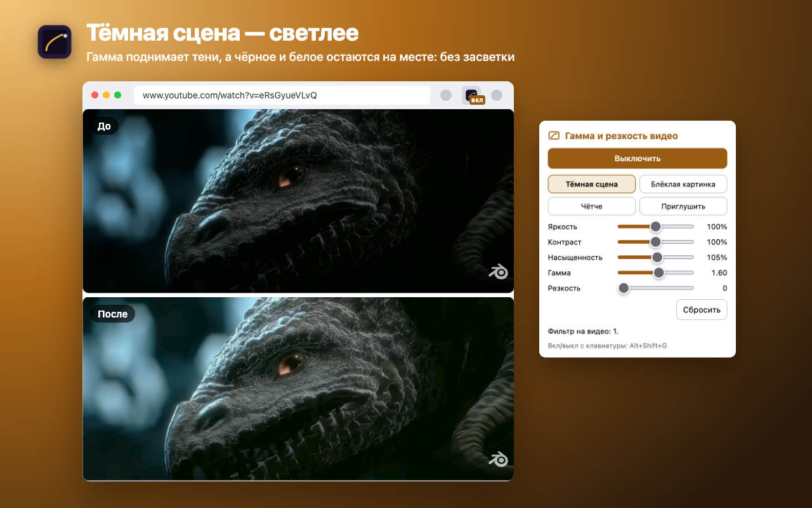Click the gamma extension toolbar icon marked вкл
The width and height of the screenshot is (812, 508).
[x=471, y=95]
